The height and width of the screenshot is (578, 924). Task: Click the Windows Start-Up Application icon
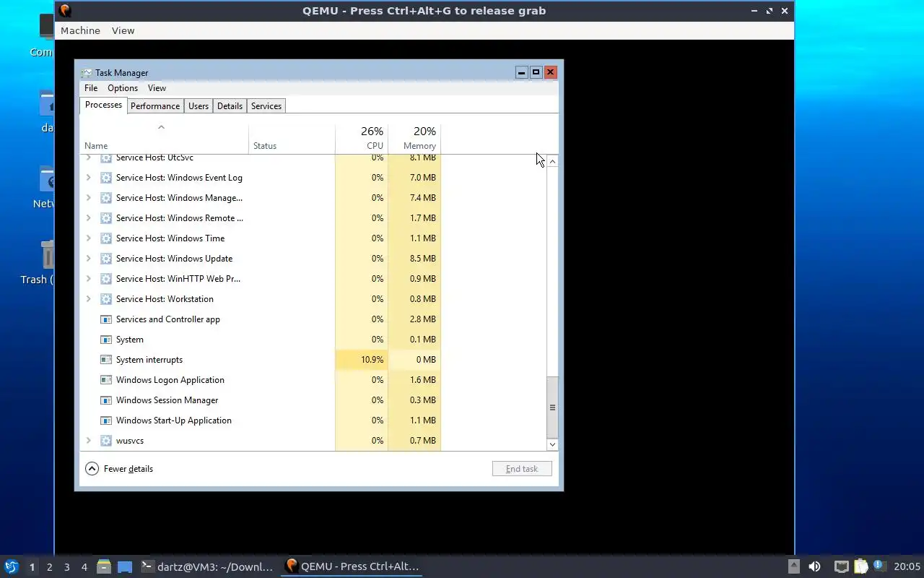106,420
